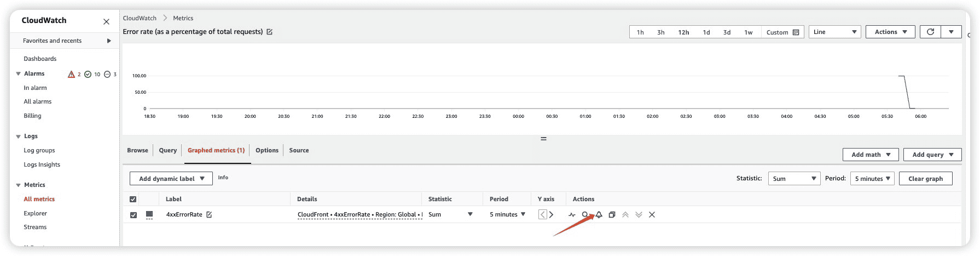Open the Line graph type dropdown

click(834, 32)
